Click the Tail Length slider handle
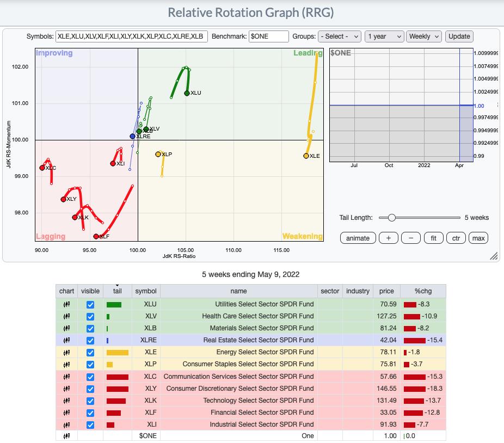The image size is (504, 443). pyautogui.click(x=391, y=218)
